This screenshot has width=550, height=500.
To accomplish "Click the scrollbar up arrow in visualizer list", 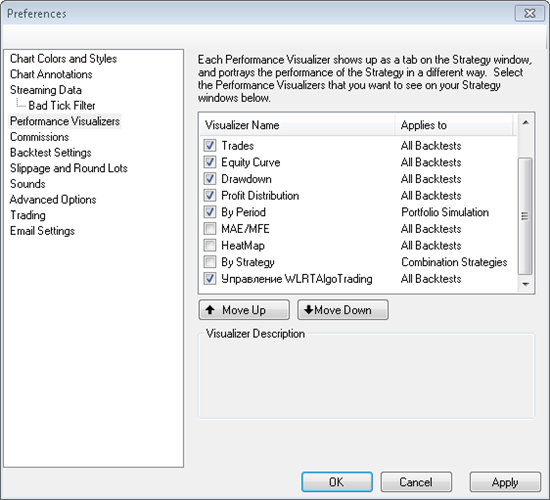I will pos(525,123).
